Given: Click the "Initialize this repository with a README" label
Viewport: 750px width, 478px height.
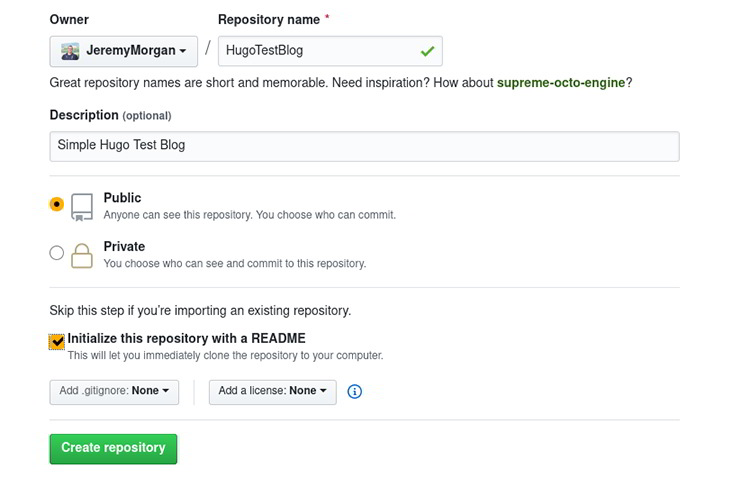Looking at the screenshot, I should (187, 338).
